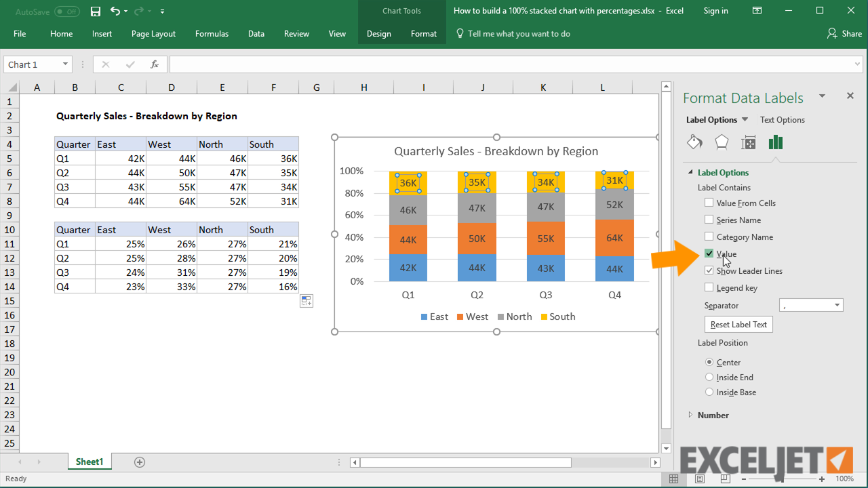The width and height of the screenshot is (868, 488).
Task: Click the yellow South legend swatch
Action: [544, 317]
